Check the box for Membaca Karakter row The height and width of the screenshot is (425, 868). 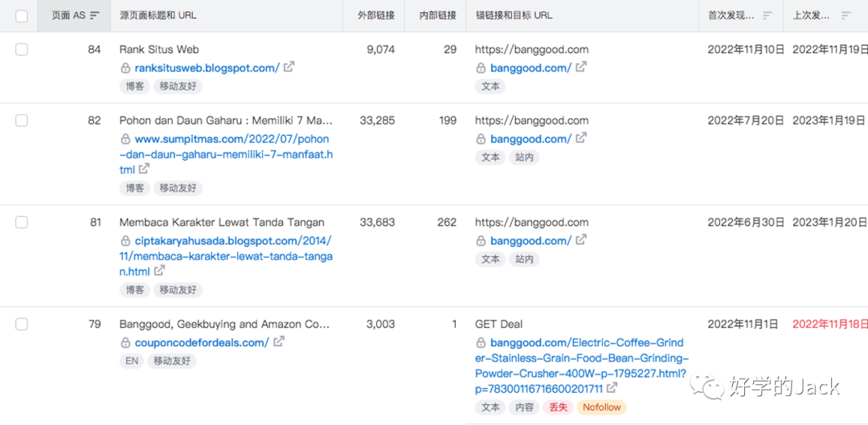pos(22,223)
